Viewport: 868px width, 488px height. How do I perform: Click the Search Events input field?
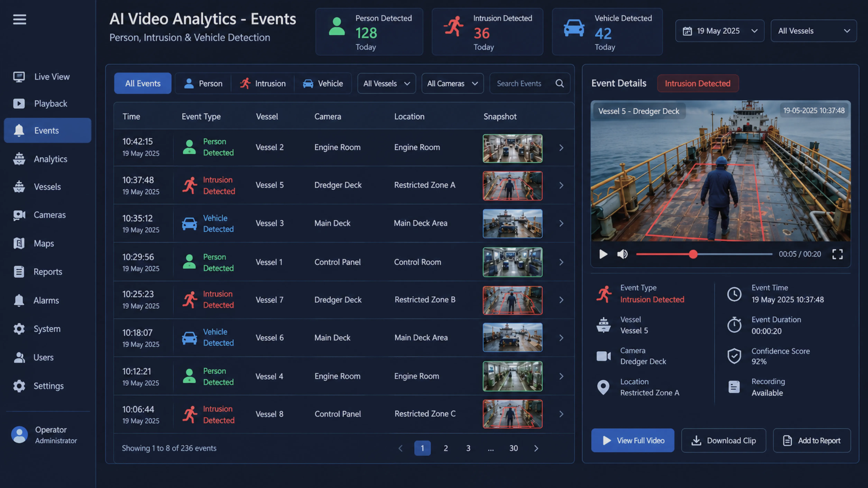pos(530,83)
